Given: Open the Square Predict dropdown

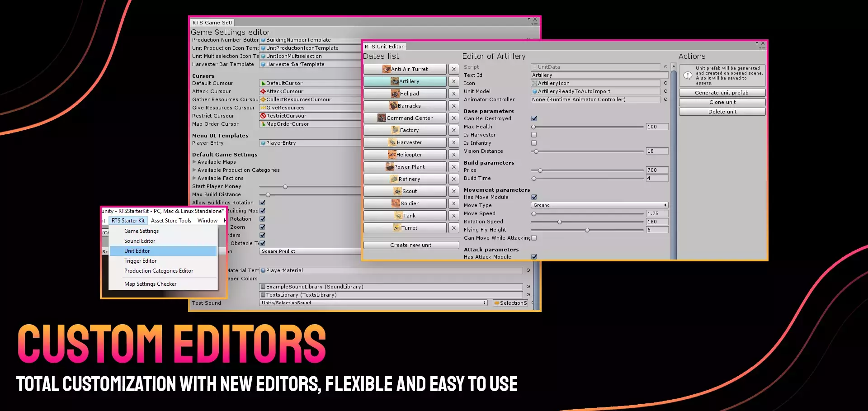Looking at the screenshot, I should (310, 251).
